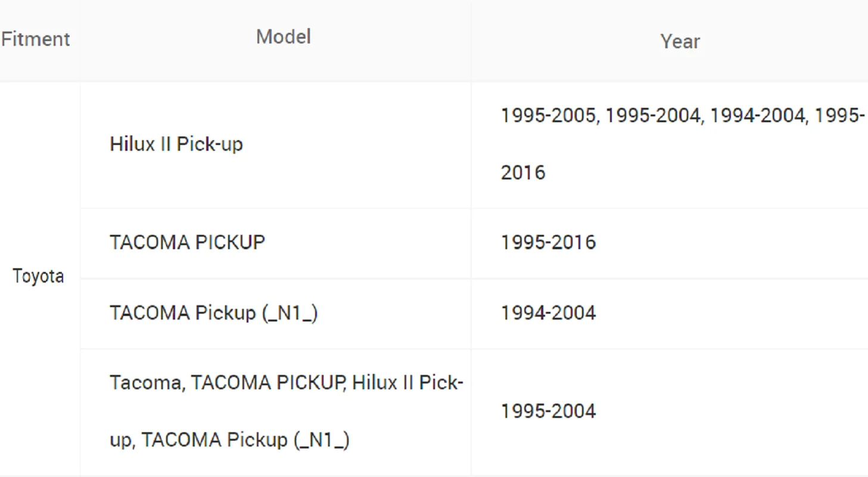
Task: Click the Toyota fitment cell
Action: click(38, 277)
